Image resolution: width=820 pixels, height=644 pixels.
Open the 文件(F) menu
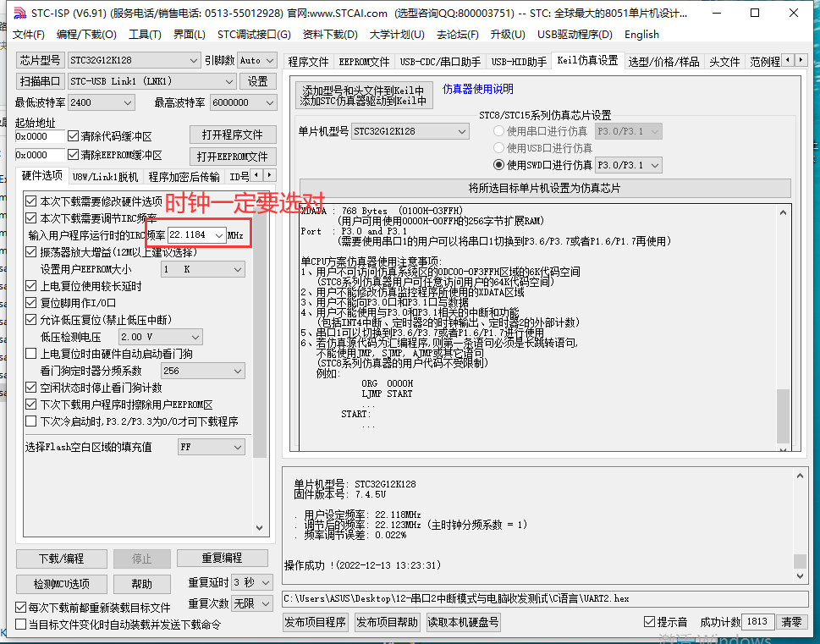click(x=28, y=35)
